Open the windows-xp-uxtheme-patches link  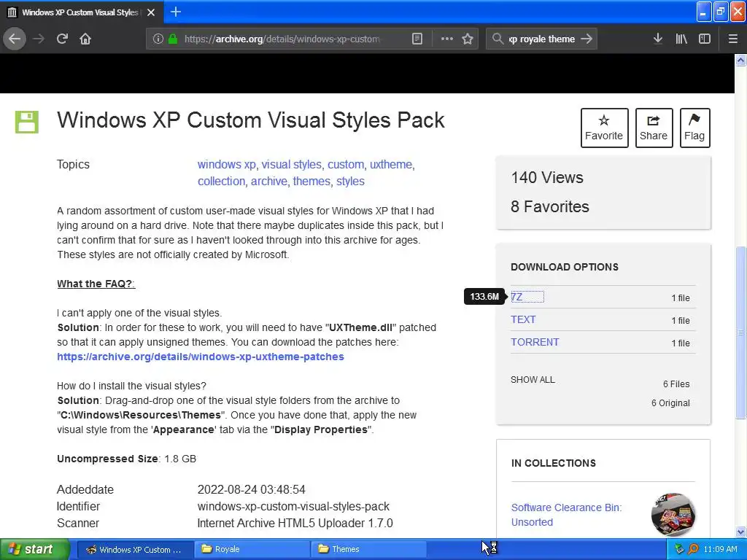201,357
